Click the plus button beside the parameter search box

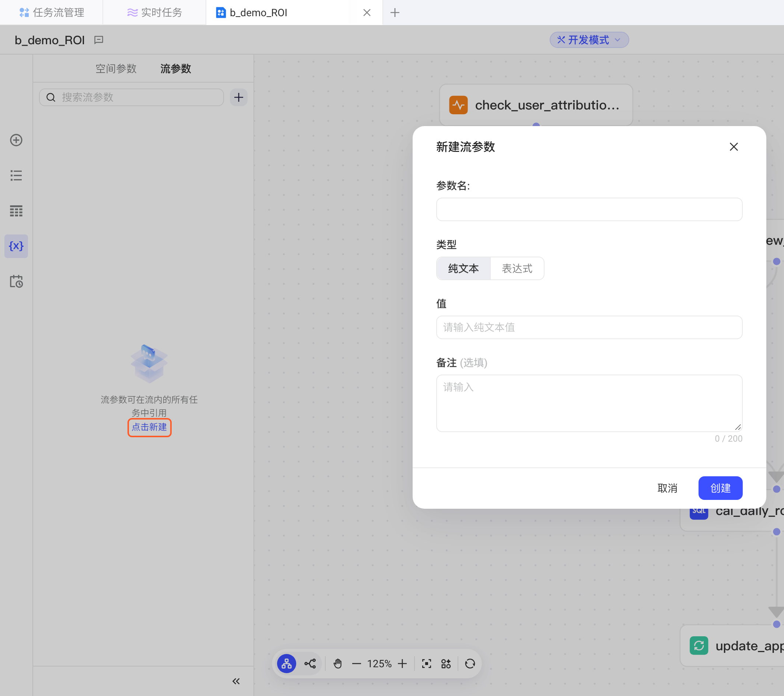(239, 98)
